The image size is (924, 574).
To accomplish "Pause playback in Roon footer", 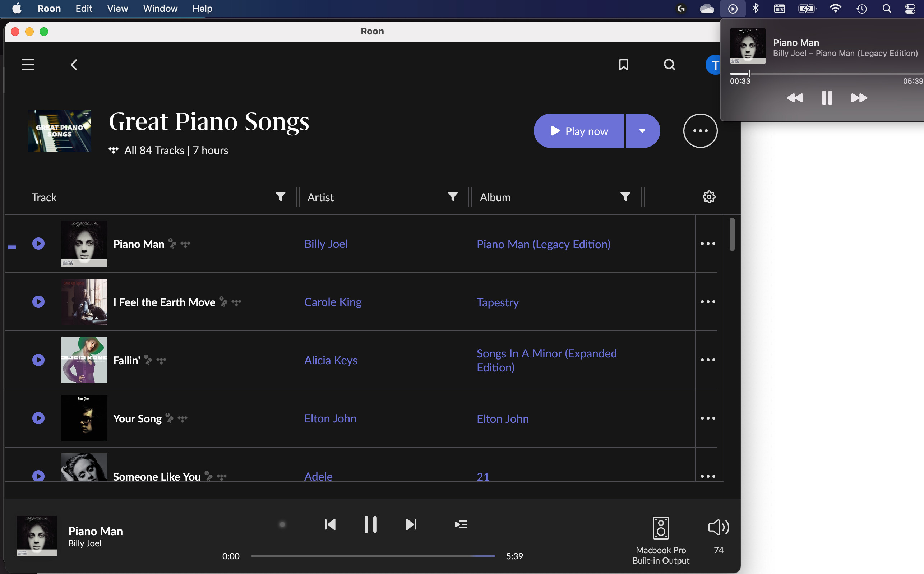I will tap(370, 524).
